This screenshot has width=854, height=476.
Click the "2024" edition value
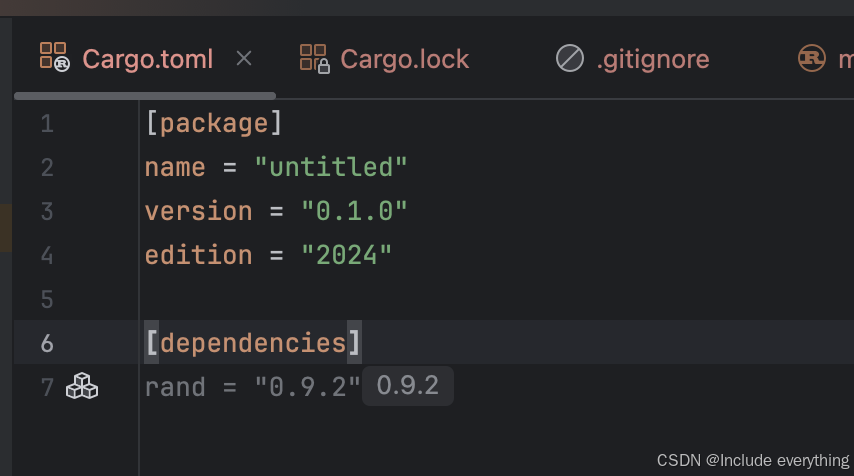click(346, 255)
